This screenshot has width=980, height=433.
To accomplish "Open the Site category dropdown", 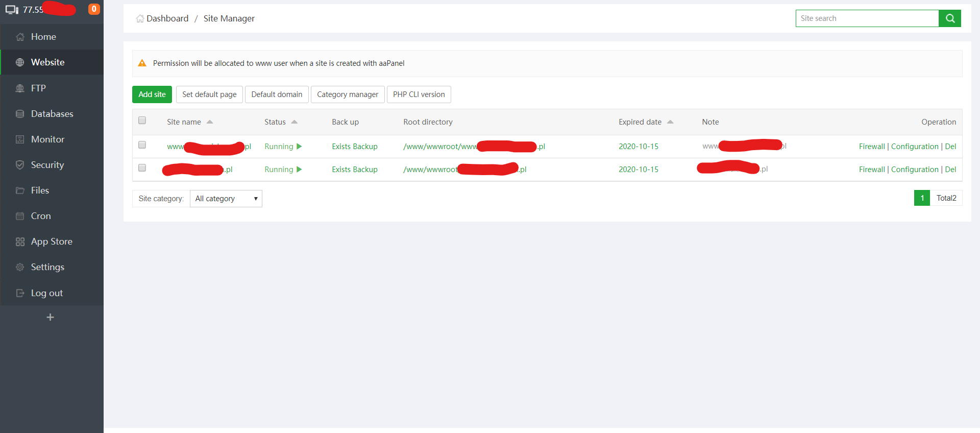I will point(226,199).
